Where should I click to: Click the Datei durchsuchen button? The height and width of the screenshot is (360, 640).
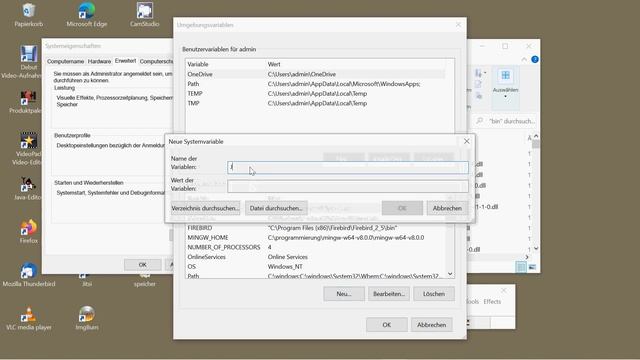(276, 208)
